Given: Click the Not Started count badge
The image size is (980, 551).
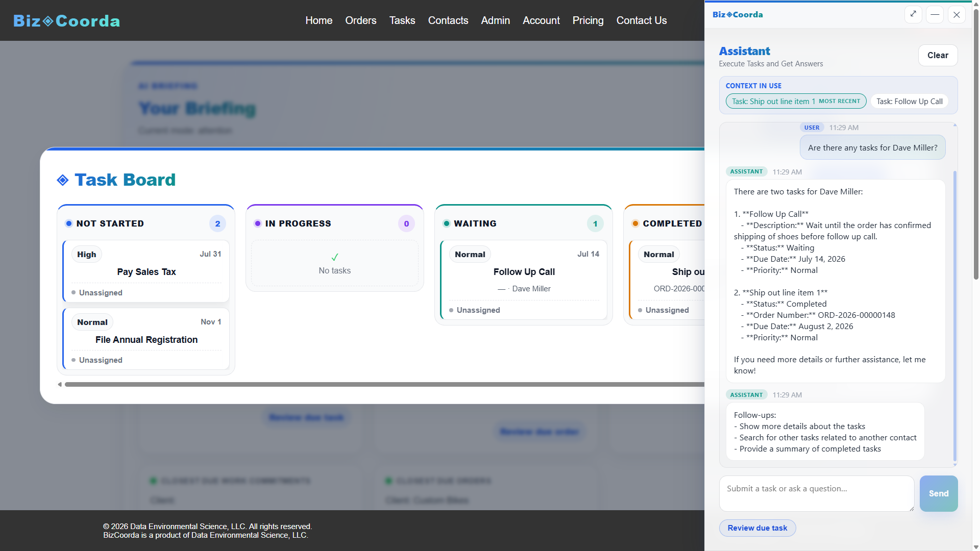Looking at the screenshot, I should [x=217, y=223].
